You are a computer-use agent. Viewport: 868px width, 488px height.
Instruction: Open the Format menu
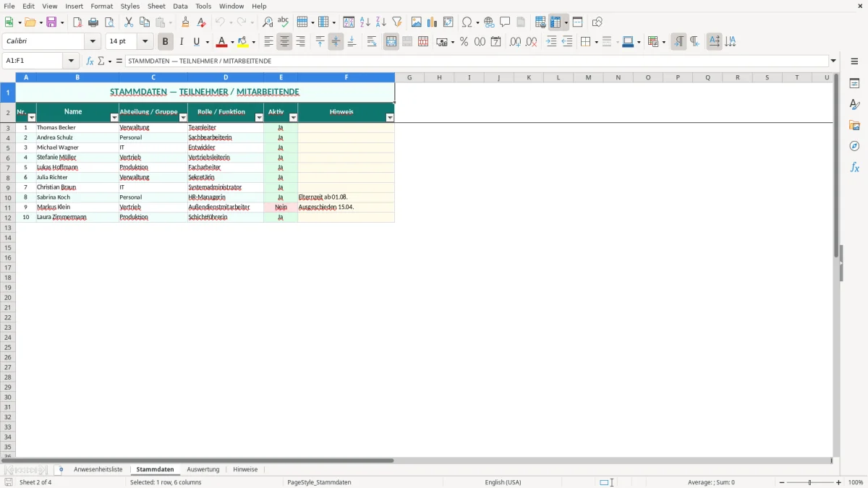tap(102, 6)
